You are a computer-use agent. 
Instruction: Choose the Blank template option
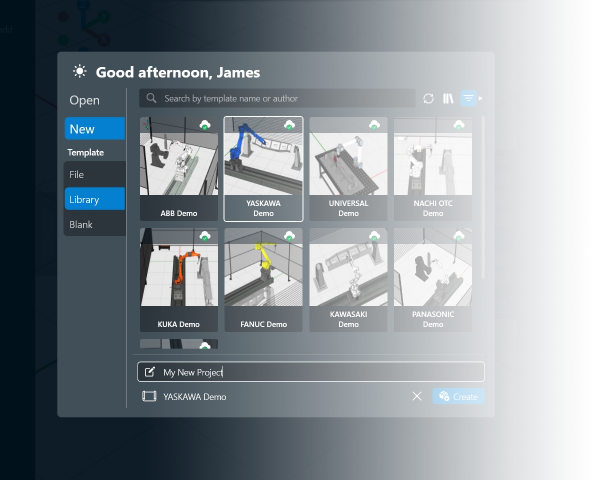coord(95,224)
